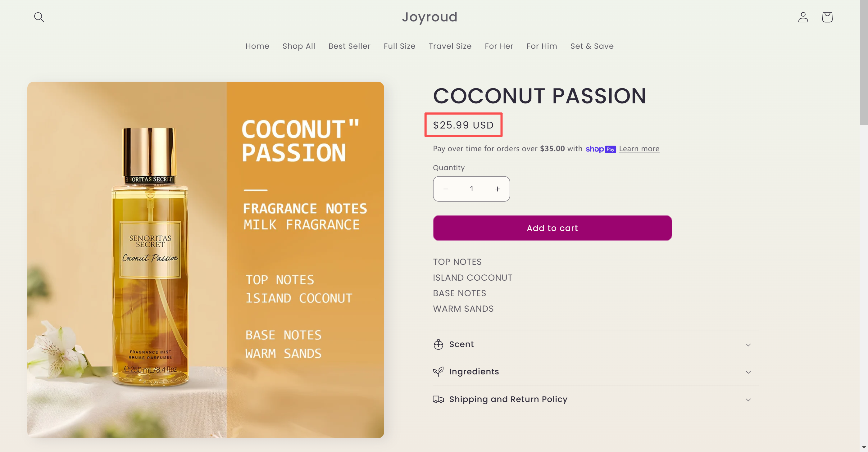The width and height of the screenshot is (868, 452).
Task: Click the Shop Pay logo
Action: (600, 149)
